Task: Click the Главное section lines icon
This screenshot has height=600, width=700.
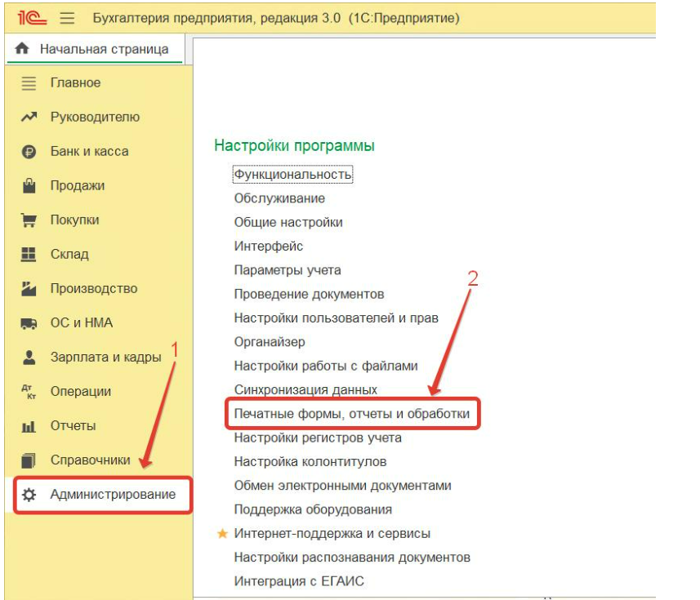Action: tap(29, 83)
